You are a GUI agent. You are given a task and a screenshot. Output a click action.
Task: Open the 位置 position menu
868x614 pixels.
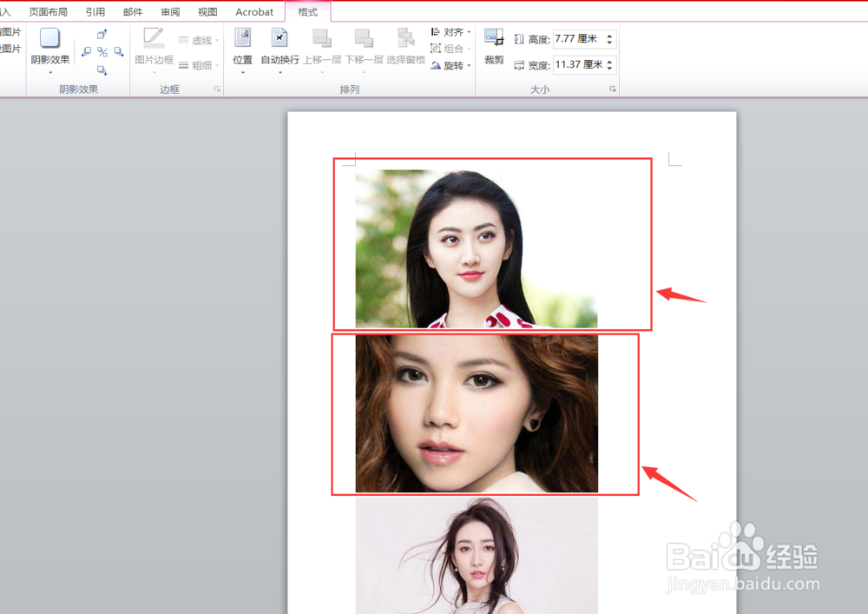242,50
